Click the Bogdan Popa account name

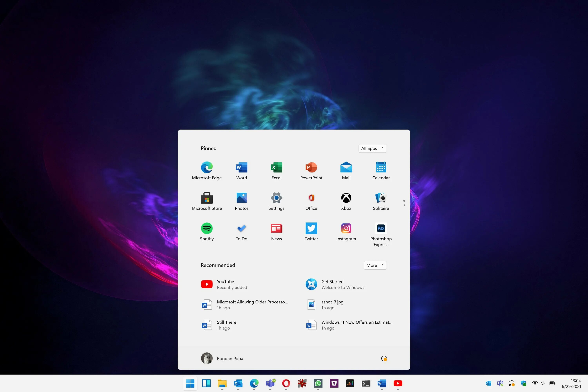point(230,358)
